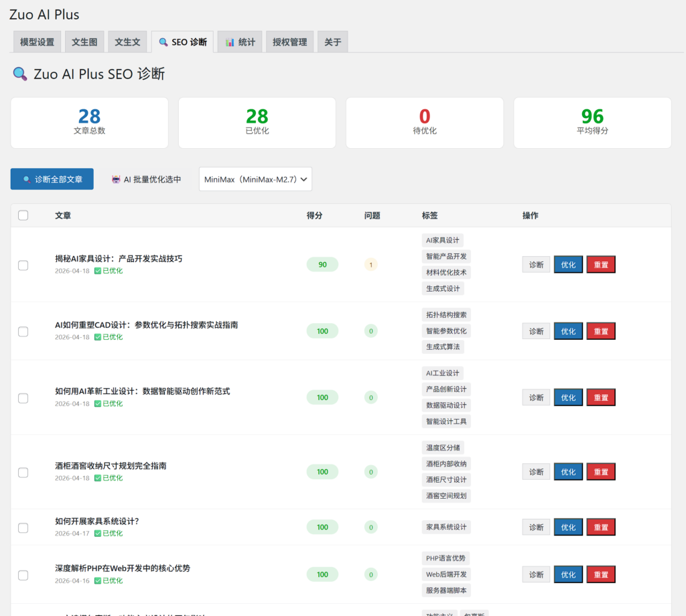This screenshot has height=616, width=686.
Task: Click the robot icon in AI 批量优化选中
Action: (117, 180)
